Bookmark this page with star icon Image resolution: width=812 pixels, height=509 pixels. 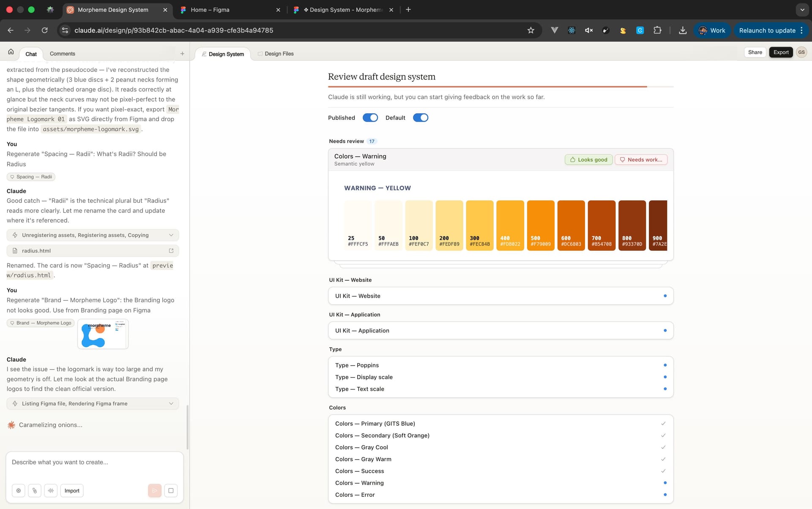click(531, 30)
